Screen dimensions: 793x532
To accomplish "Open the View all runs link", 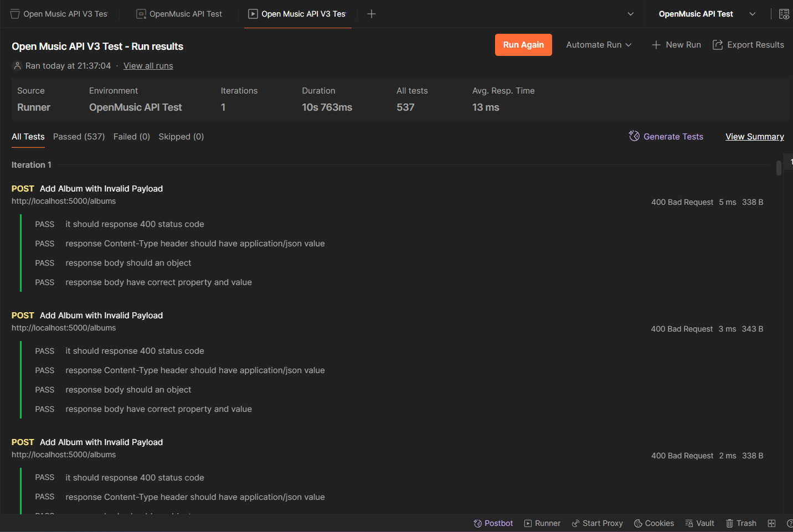I will tap(148, 66).
